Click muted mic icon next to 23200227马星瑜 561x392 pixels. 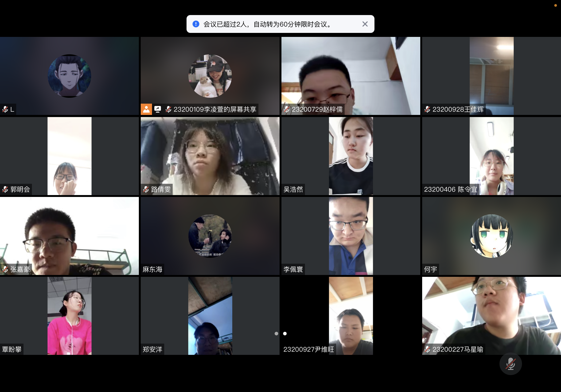pyautogui.click(x=427, y=349)
